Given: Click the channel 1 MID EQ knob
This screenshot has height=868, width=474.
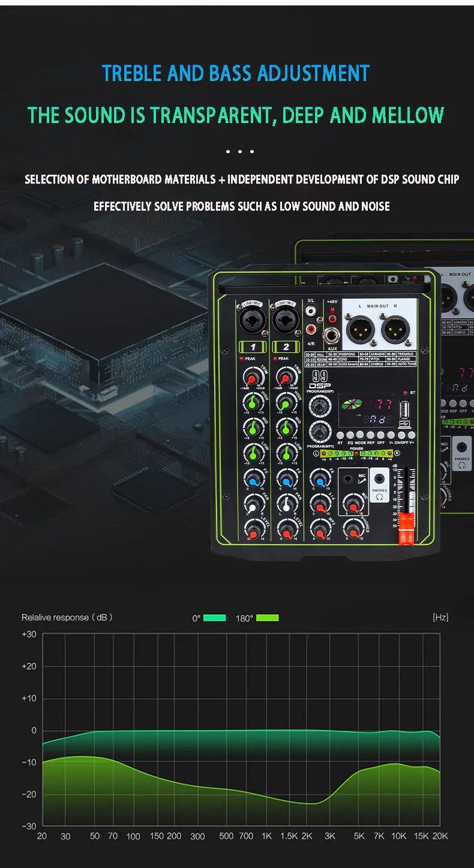Looking at the screenshot, I should coord(253,427).
